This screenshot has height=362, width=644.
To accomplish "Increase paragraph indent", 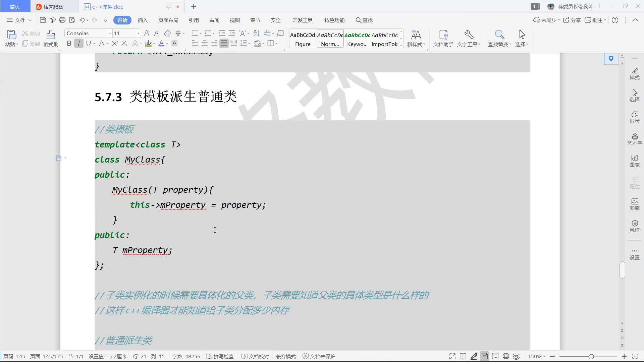I will 232,33.
